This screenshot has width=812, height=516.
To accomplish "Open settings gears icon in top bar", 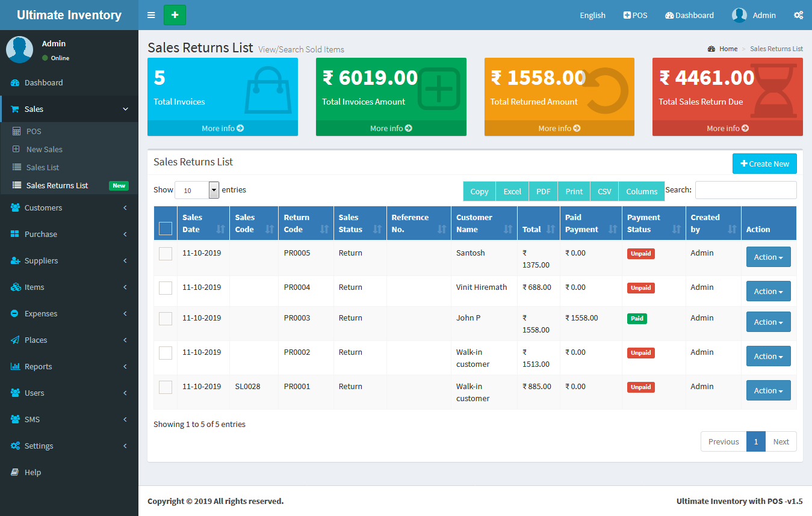I will 798,15.
